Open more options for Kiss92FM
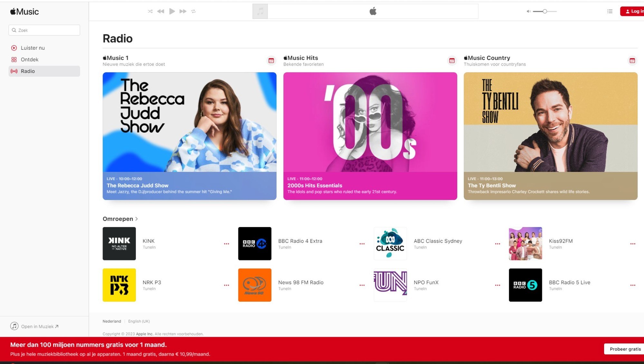This screenshot has width=644, height=364. (x=633, y=244)
